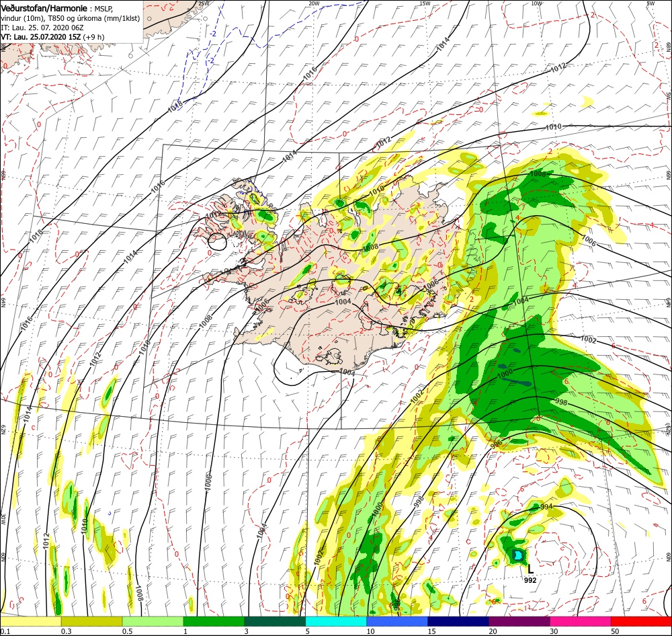Click the '0.1' legend value
The height and width of the screenshot is (636, 672).
pyautogui.click(x=5, y=631)
